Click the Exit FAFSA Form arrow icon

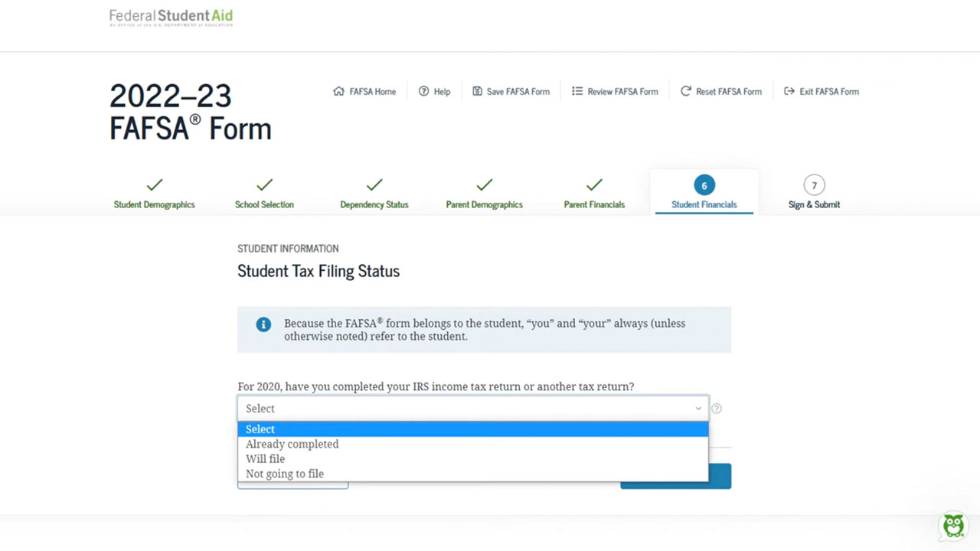coord(789,91)
